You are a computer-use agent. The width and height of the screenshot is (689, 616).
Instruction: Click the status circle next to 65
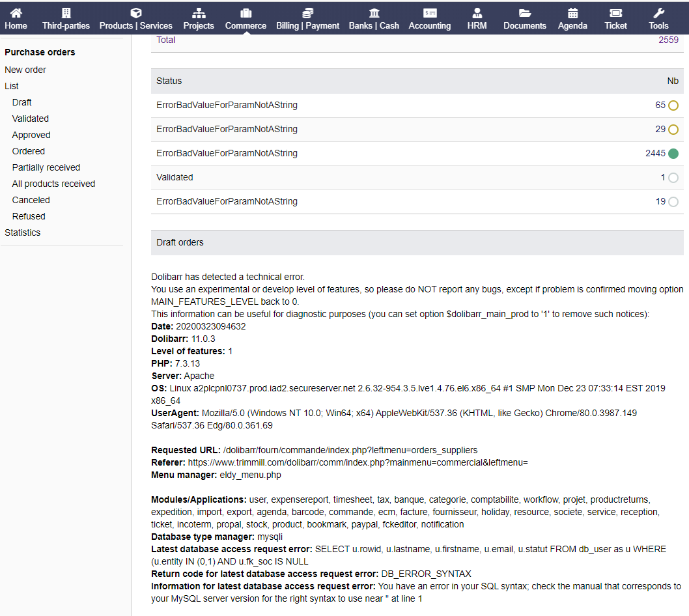click(673, 105)
